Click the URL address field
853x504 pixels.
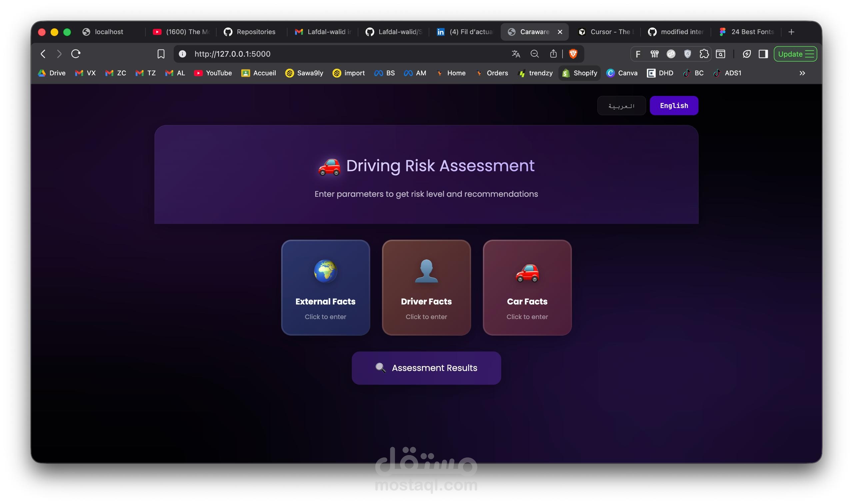tap(340, 54)
